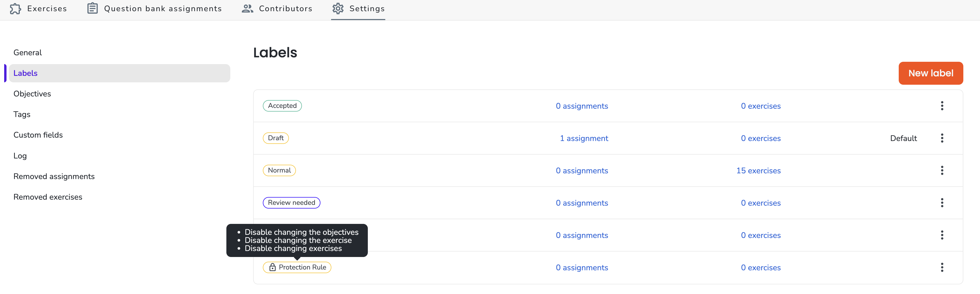Open the kebab menu above Protection Rule row
The height and width of the screenshot is (294, 980).
click(x=942, y=235)
